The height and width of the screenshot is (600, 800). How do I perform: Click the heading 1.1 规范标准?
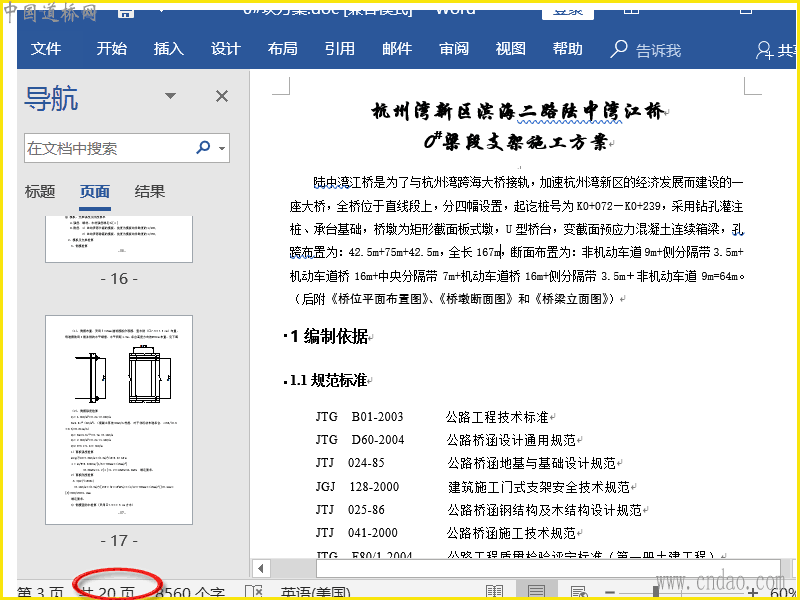pyautogui.click(x=328, y=380)
